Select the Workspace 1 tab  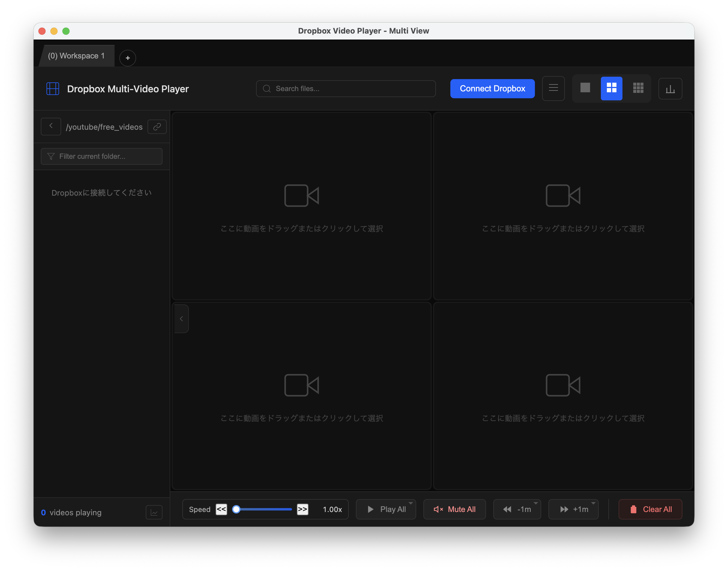(x=76, y=56)
